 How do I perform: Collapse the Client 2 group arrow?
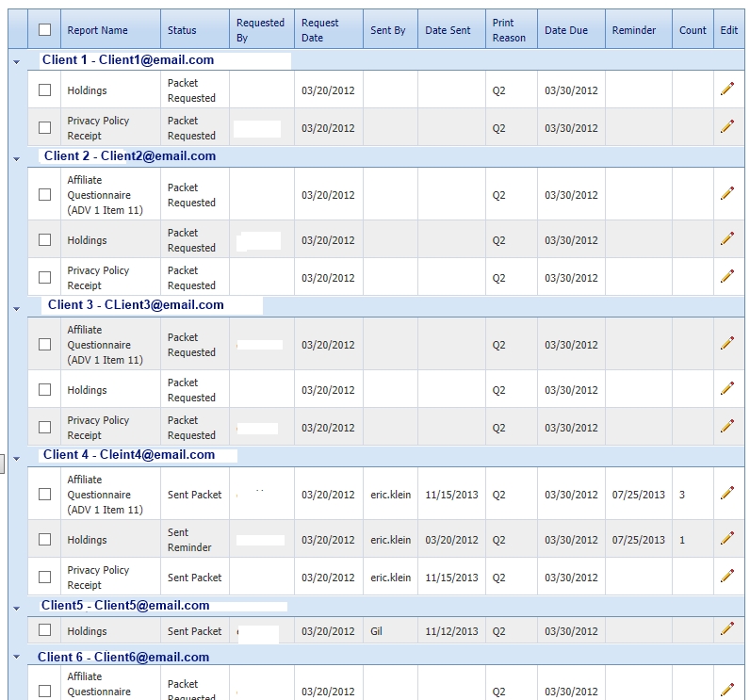17,158
